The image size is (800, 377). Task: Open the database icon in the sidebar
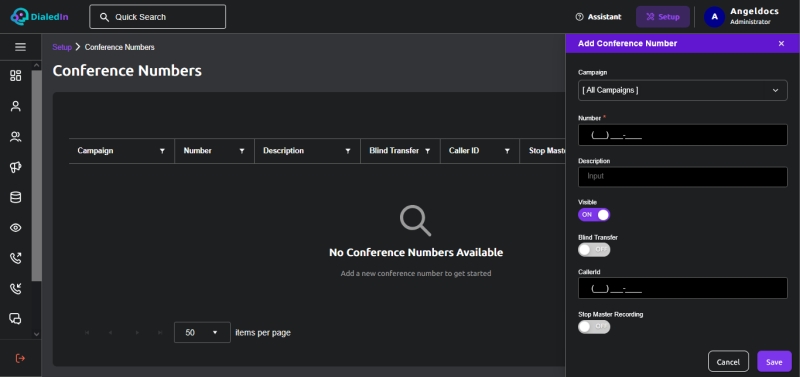click(16, 197)
